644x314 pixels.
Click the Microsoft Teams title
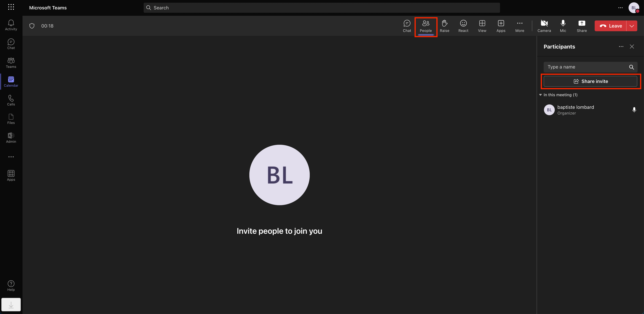pyautogui.click(x=48, y=8)
